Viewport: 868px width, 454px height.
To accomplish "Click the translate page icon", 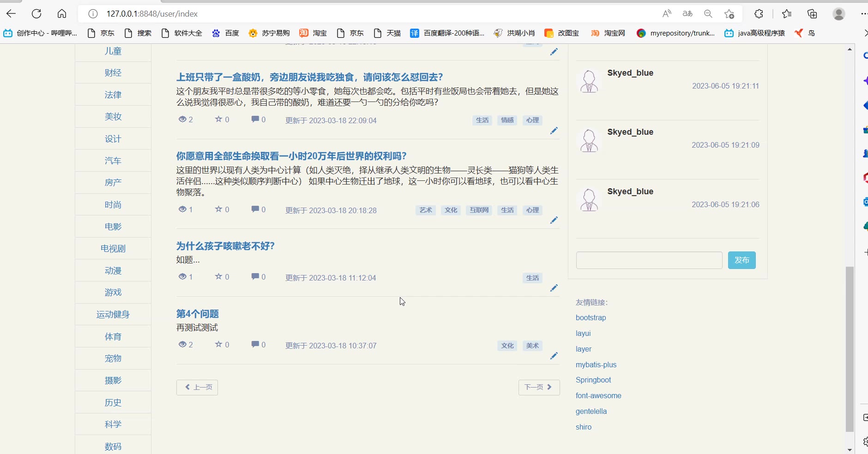I will [687, 14].
